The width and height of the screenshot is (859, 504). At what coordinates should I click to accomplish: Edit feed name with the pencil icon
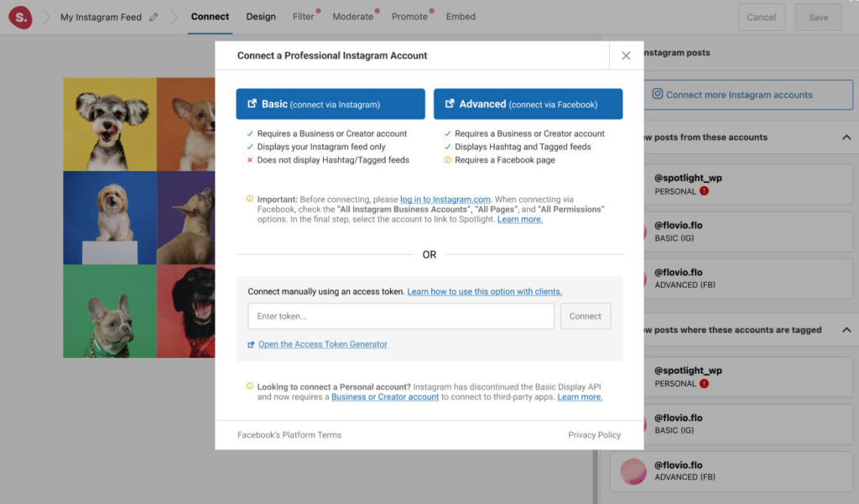pos(154,17)
